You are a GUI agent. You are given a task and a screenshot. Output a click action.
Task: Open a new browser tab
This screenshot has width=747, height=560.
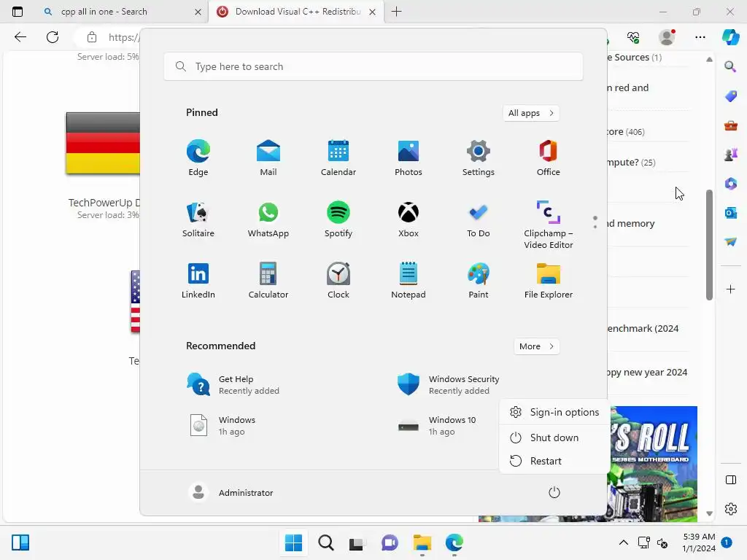[396, 12]
